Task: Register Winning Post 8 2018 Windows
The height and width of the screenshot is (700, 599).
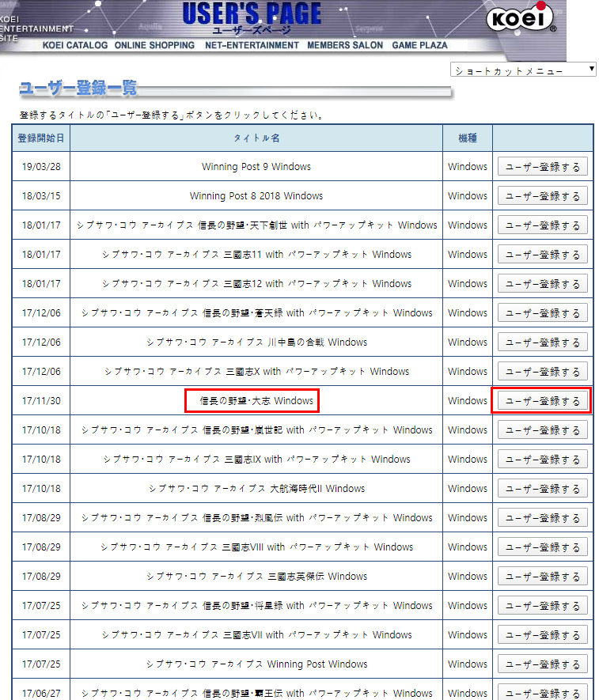Action: (543, 196)
